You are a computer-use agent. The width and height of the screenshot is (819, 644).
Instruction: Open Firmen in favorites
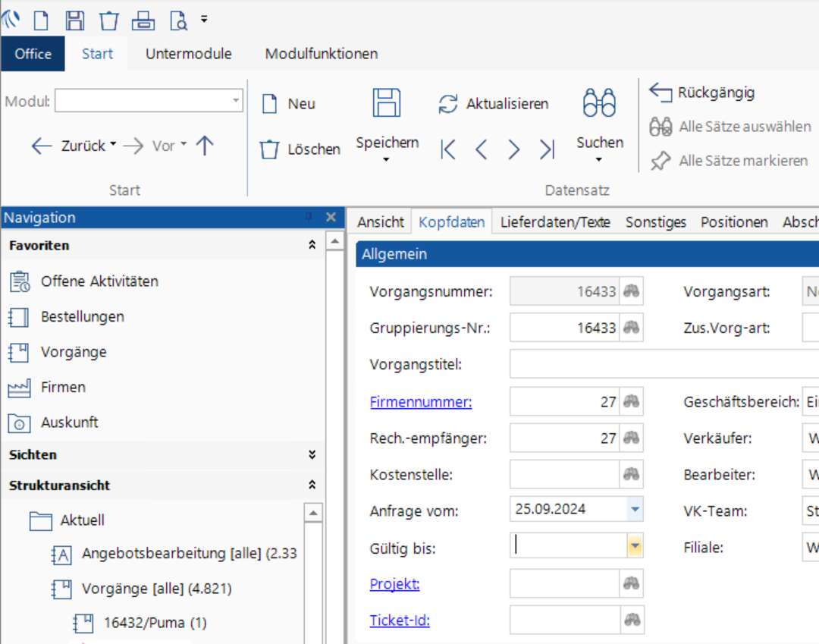pyautogui.click(x=47, y=388)
